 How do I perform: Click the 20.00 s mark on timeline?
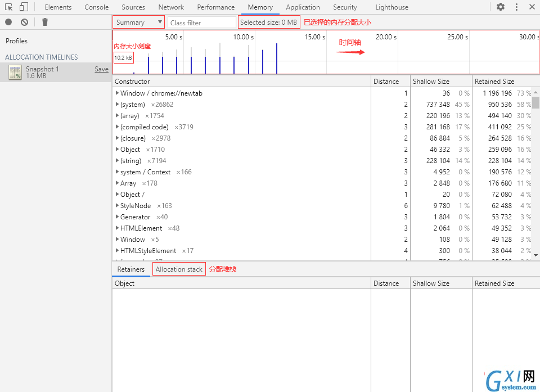coord(386,37)
